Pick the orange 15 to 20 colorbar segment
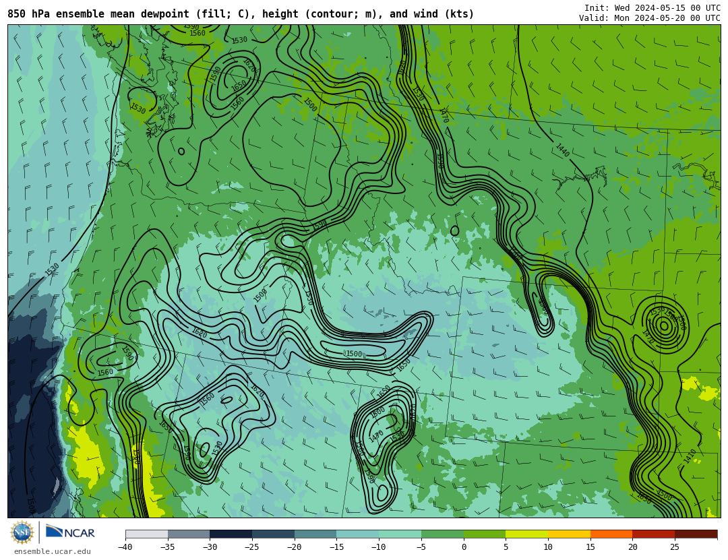This screenshot has height=560, width=728. point(611,534)
